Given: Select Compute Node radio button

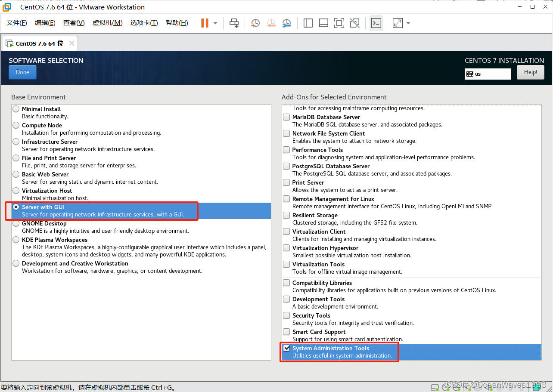Looking at the screenshot, I should [x=16, y=125].
